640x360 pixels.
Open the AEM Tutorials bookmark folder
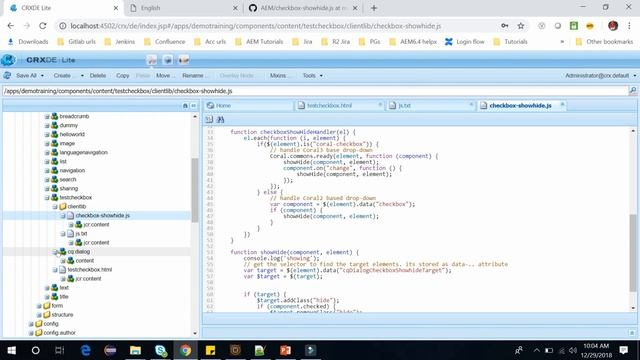(259, 42)
